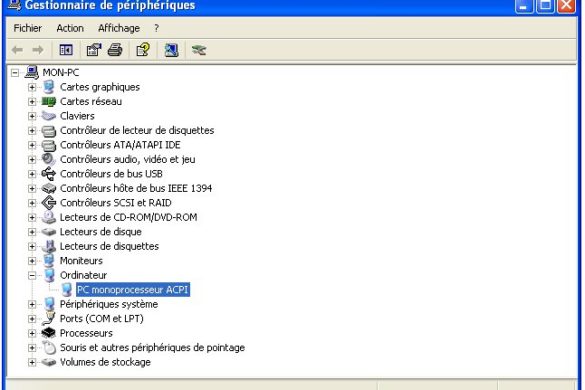Click the SCSI et RAID controller icon
The width and height of the screenshot is (585, 390).
click(49, 203)
